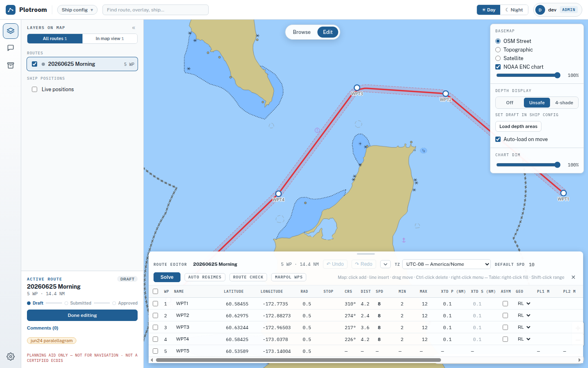Check the select-all waypoints checkbox
The height and width of the screenshot is (368, 588).
tap(156, 292)
